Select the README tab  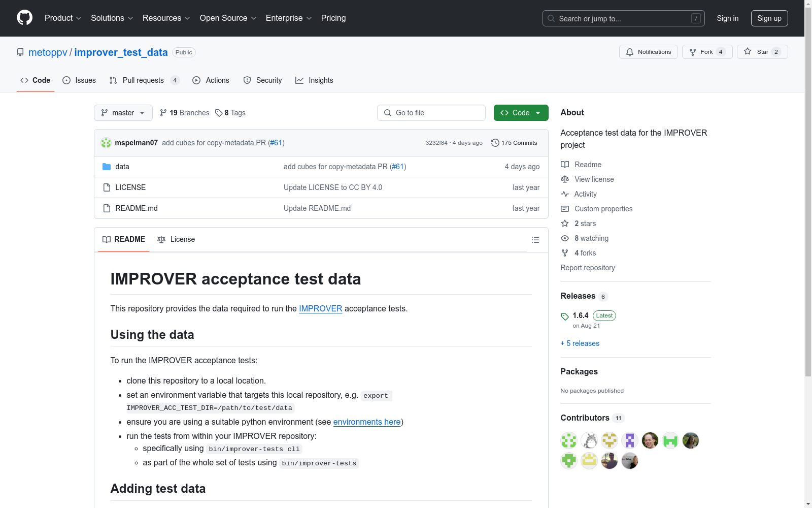[124, 239]
